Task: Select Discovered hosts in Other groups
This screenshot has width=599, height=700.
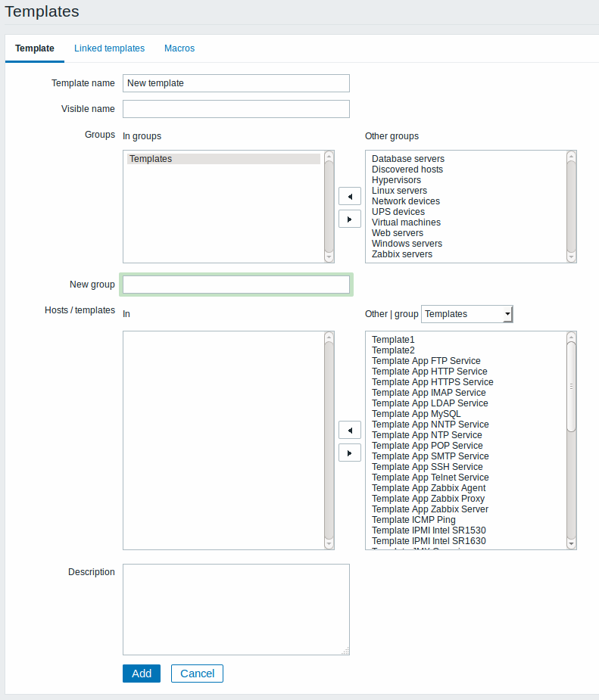Action: 407,170
